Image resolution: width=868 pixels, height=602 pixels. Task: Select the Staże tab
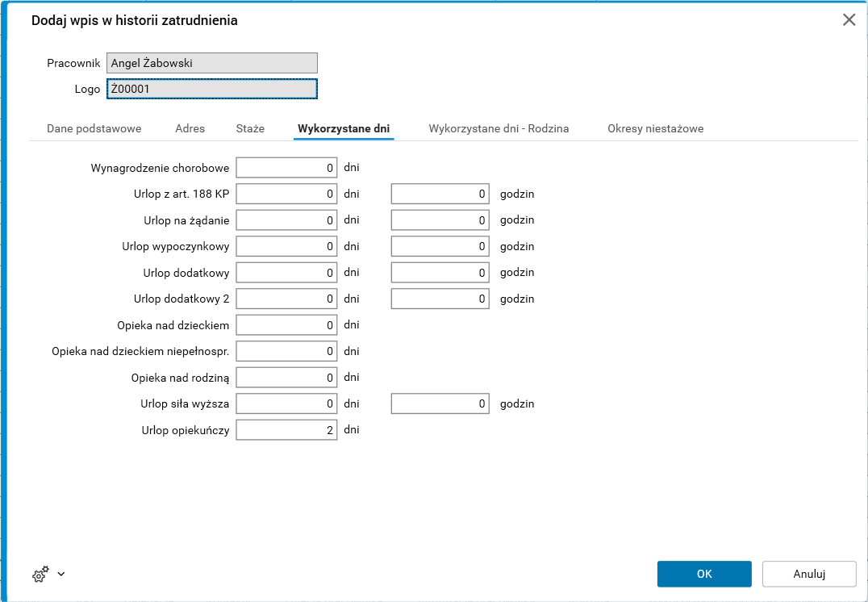(250, 128)
